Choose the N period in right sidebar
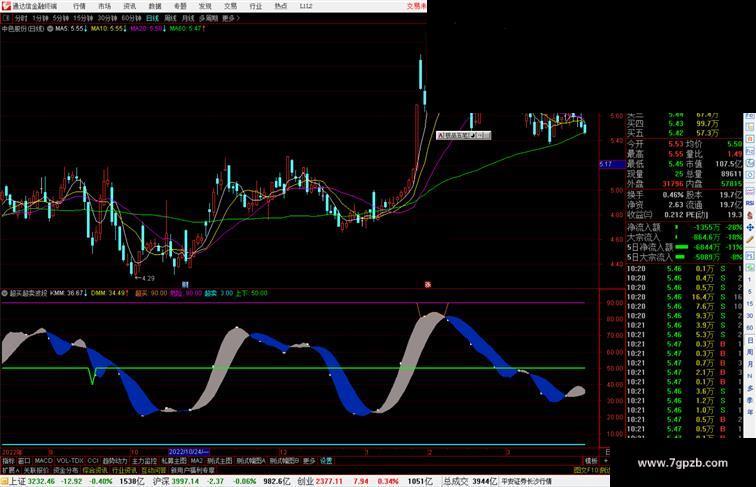Screen dimensions: 756x487 point(749,376)
